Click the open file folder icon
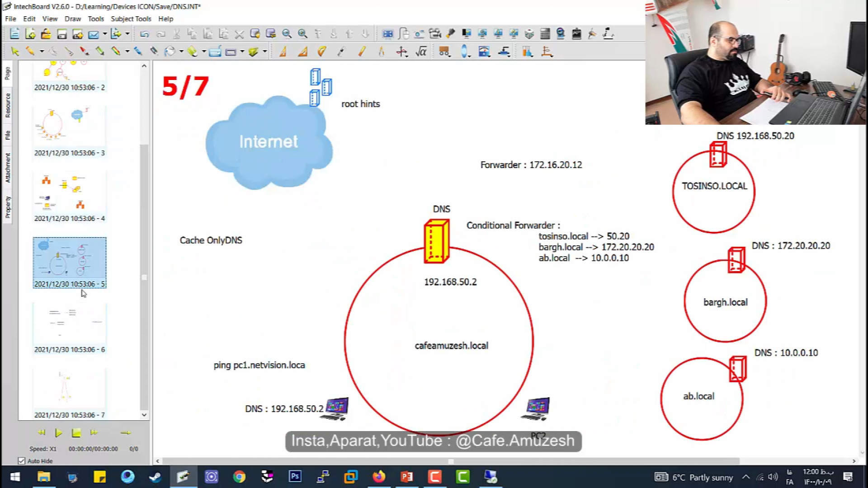This screenshot has width=868, height=488. tap(46, 34)
